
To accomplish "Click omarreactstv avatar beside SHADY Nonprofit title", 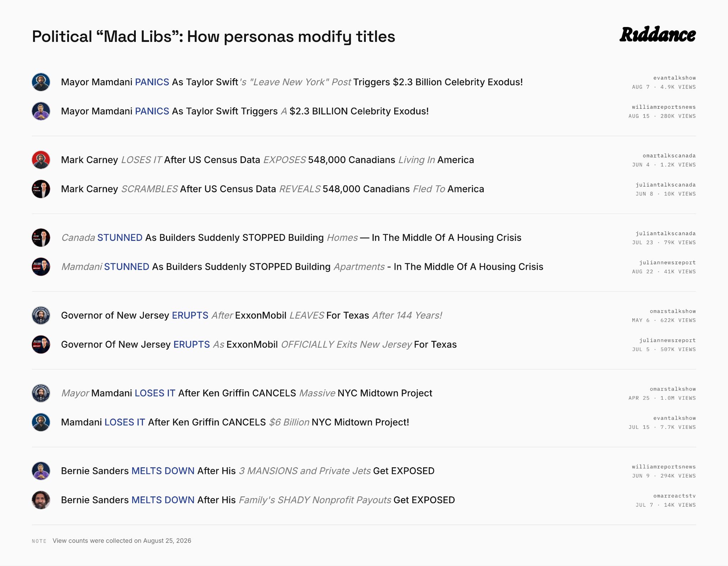I will [41, 500].
